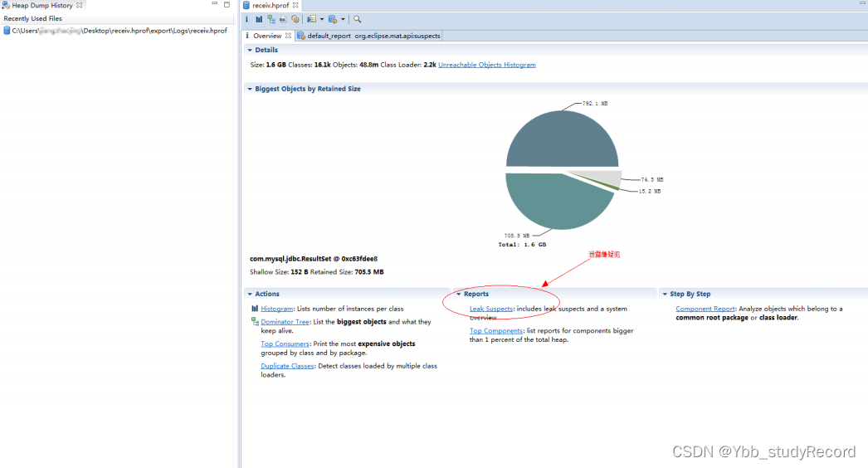This screenshot has height=468, width=868.
Task: Click the run expert system test icon
Action: click(x=312, y=19)
